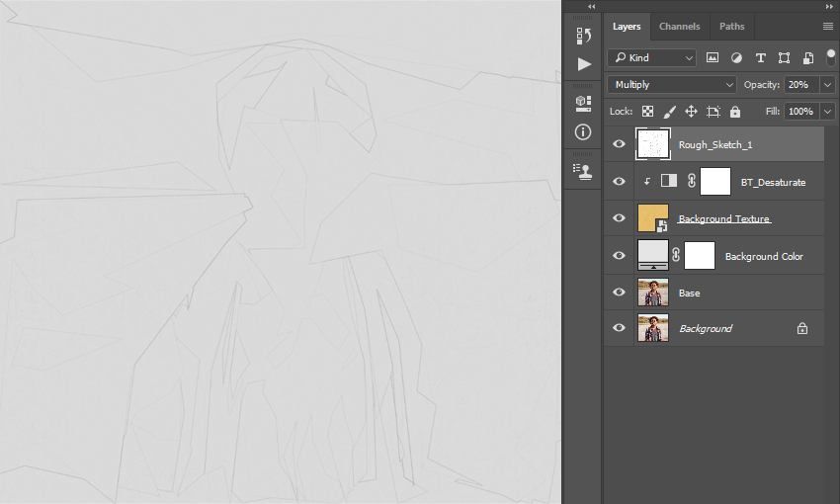Screen dimensions: 840x504
Task: Open the Info panel icon
Action: (583, 132)
